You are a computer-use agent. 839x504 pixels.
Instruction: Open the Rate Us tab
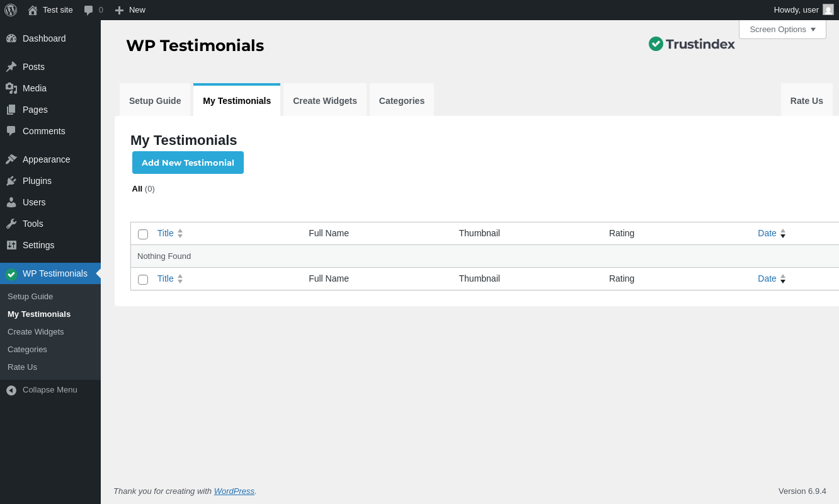click(807, 101)
